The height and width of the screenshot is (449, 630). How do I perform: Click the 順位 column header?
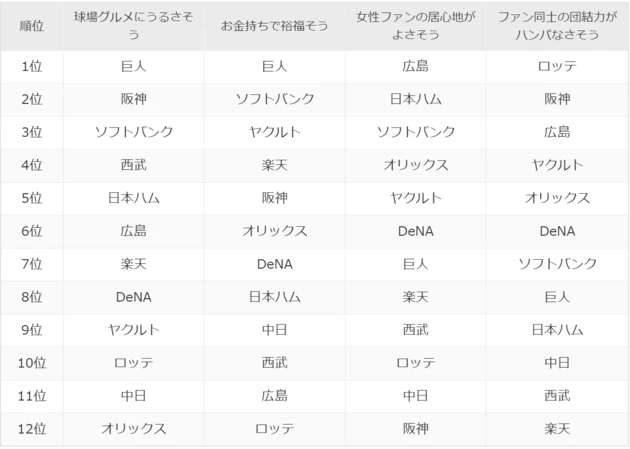click(x=31, y=25)
